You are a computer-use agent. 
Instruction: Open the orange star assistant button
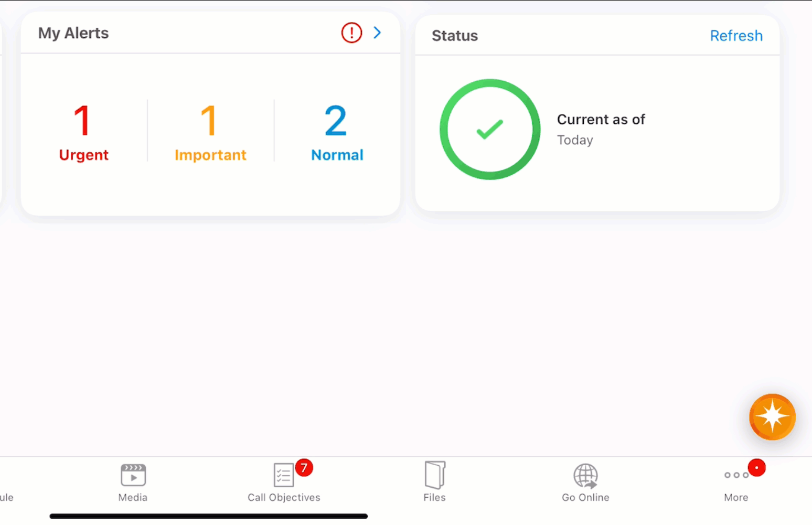point(772,417)
